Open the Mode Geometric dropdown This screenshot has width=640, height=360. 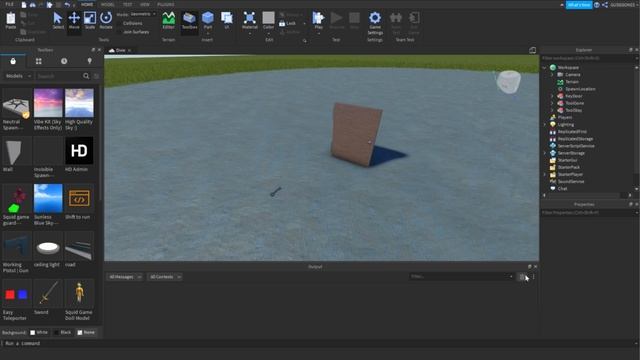tap(143, 14)
